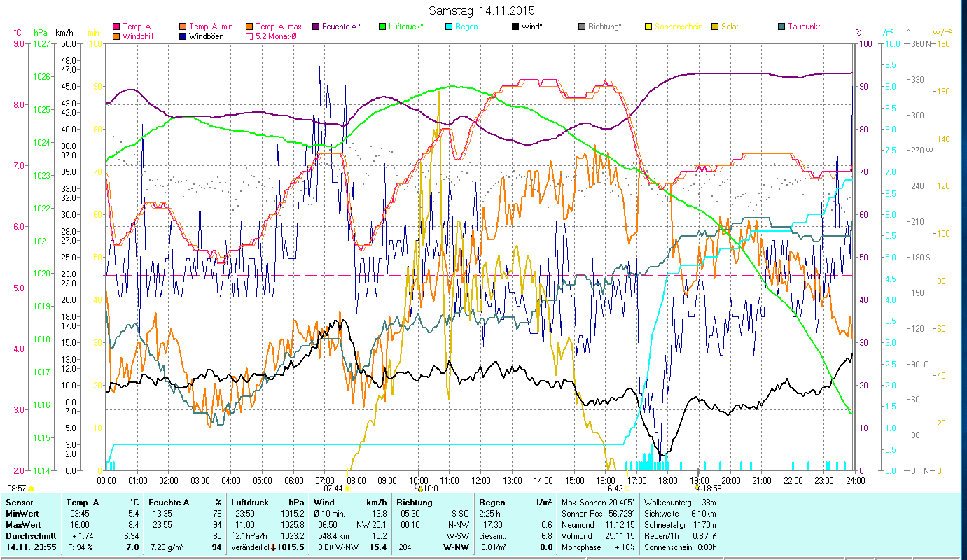
Task: Click the Regen column header in table
Action: click(x=492, y=503)
